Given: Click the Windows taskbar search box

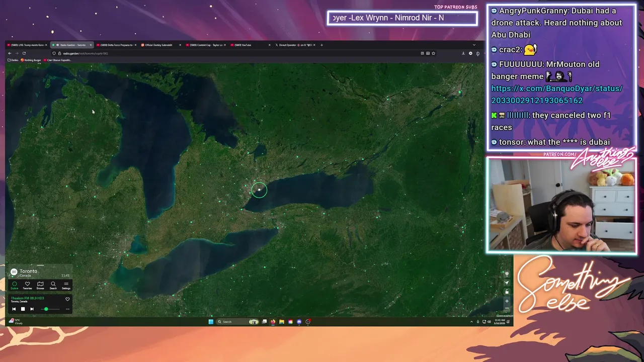Looking at the screenshot, I should point(237,322).
